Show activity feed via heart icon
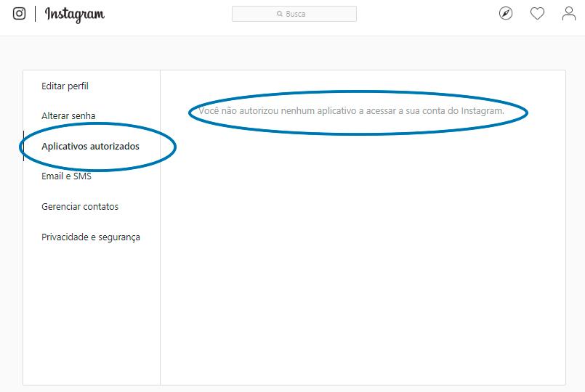 coord(537,13)
